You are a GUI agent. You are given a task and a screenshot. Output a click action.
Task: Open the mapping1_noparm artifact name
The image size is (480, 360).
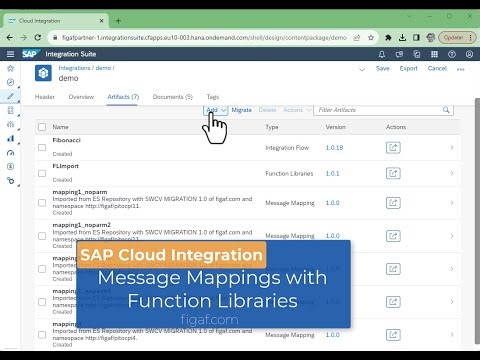coord(80,192)
